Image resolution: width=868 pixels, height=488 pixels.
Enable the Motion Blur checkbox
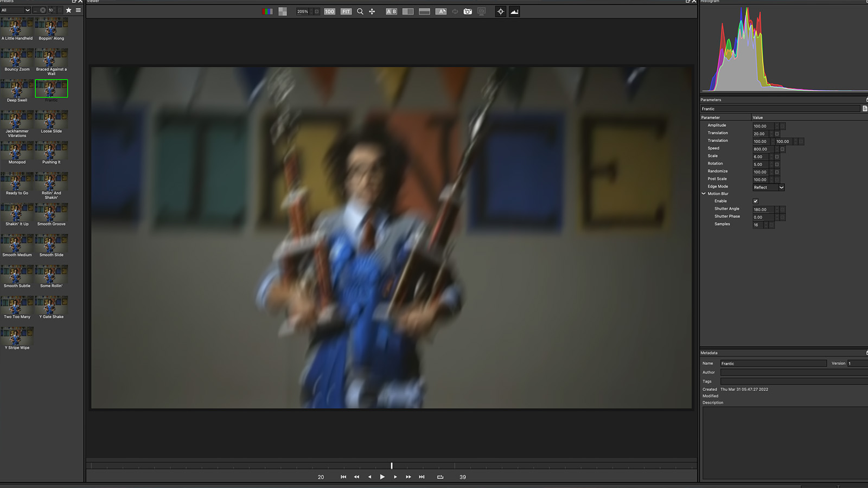(x=755, y=201)
